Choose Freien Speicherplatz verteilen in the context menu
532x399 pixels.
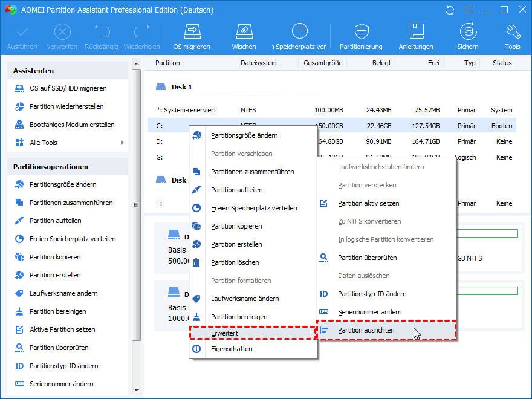click(x=253, y=209)
